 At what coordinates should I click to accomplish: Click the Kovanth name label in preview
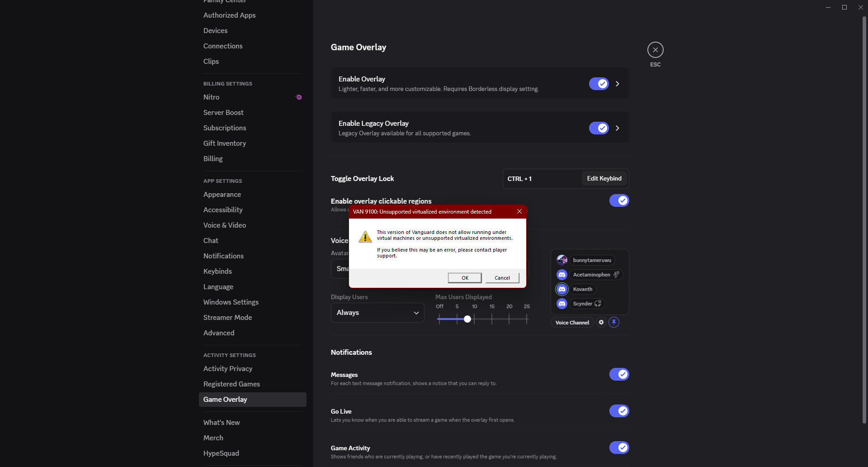[x=582, y=289]
